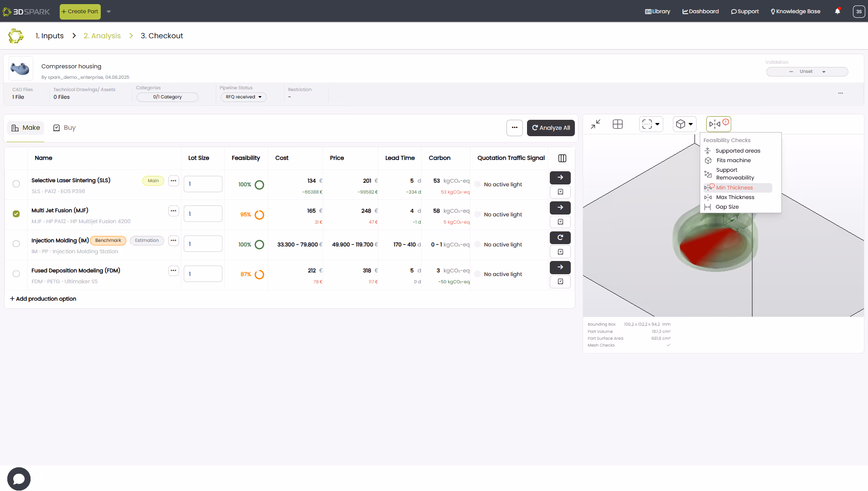Viewport: 868px width, 491px height.
Task: Open options menu for SLS row
Action: tap(173, 181)
